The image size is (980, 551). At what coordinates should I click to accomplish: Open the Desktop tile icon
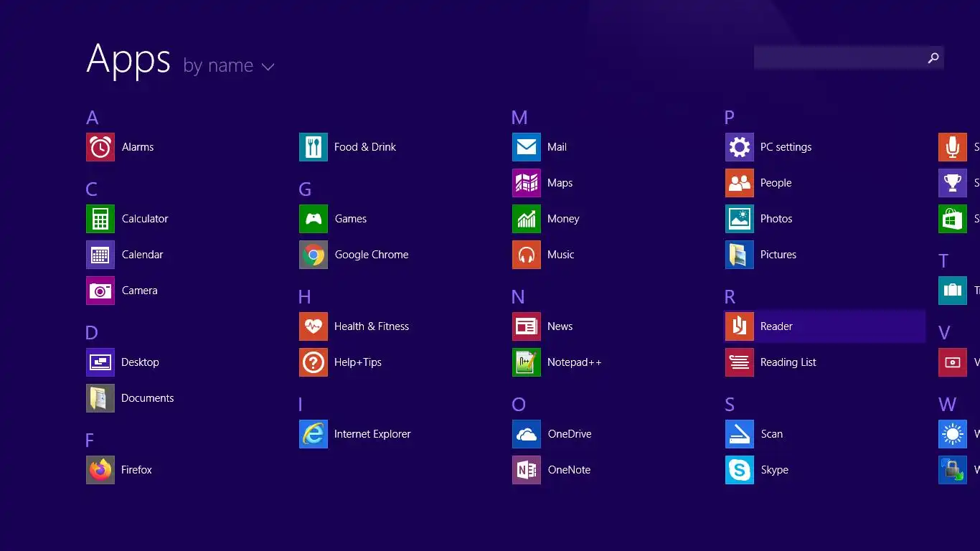100,362
